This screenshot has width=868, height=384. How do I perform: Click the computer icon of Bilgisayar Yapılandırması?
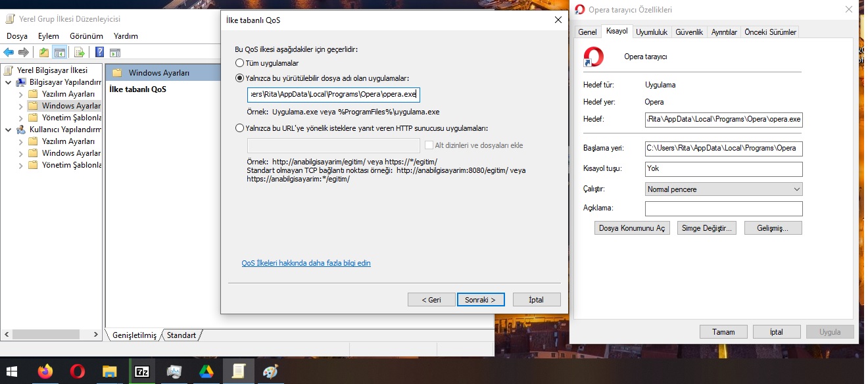(x=21, y=82)
